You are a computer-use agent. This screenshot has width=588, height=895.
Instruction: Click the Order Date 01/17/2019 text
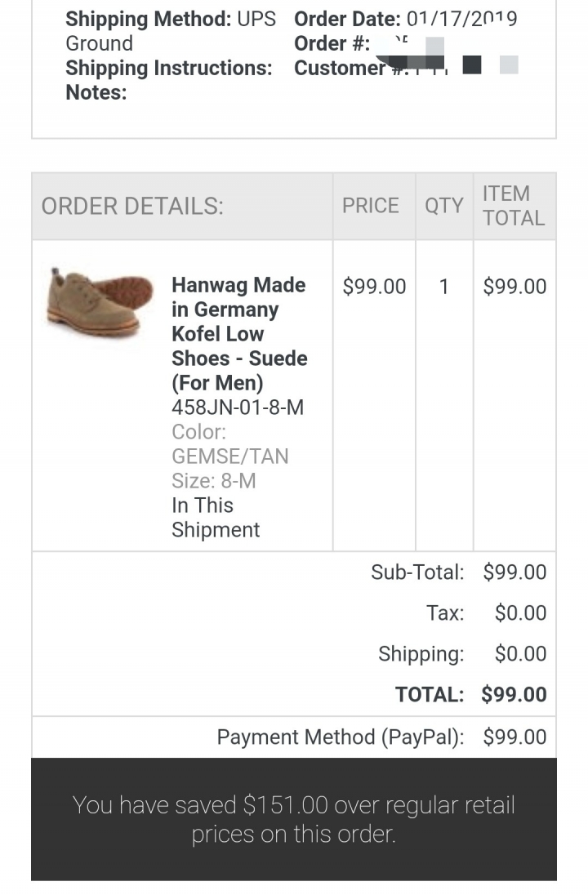click(405, 19)
